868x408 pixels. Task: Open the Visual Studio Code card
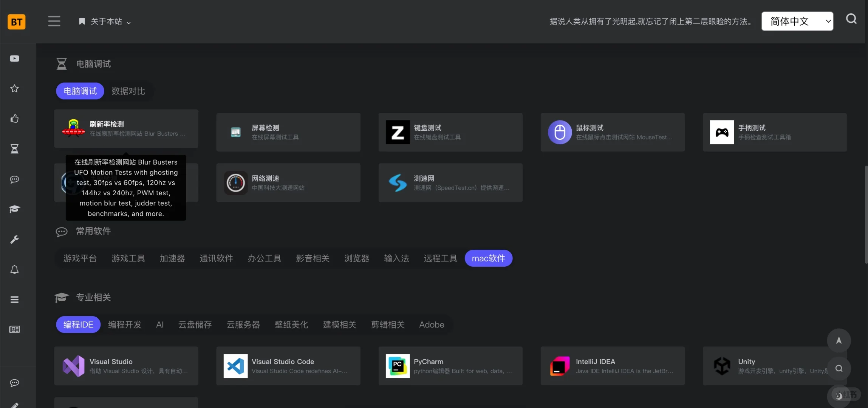click(288, 366)
